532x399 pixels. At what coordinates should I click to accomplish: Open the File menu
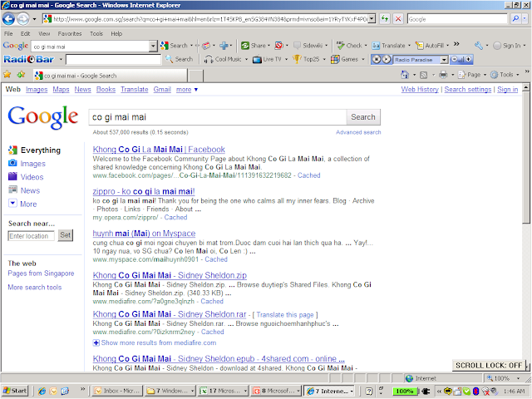(8, 33)
